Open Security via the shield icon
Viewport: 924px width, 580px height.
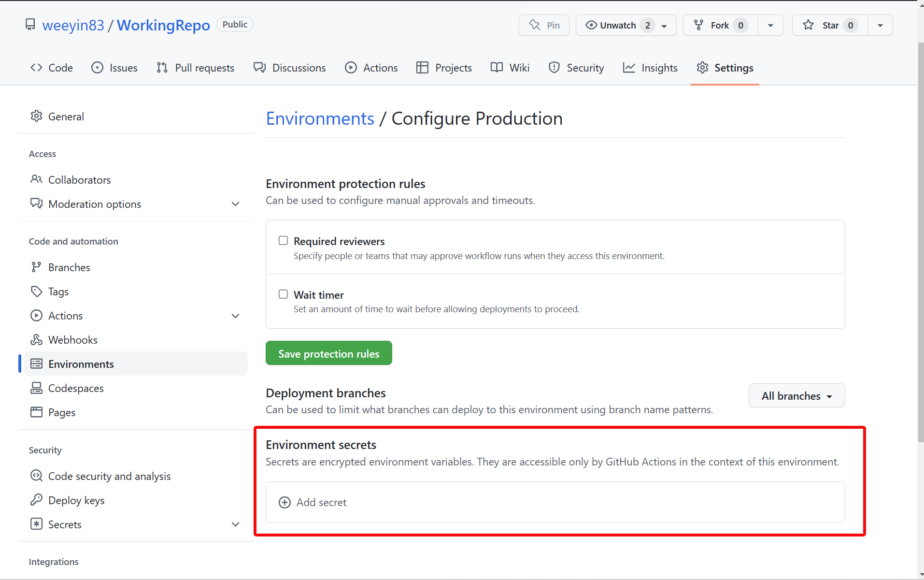554,68
